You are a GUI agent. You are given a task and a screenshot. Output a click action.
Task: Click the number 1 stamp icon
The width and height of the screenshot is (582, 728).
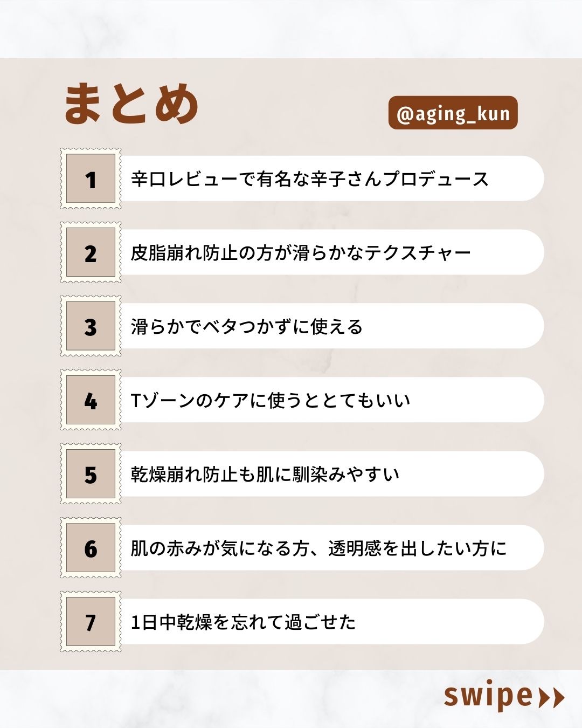click(91, 178)
